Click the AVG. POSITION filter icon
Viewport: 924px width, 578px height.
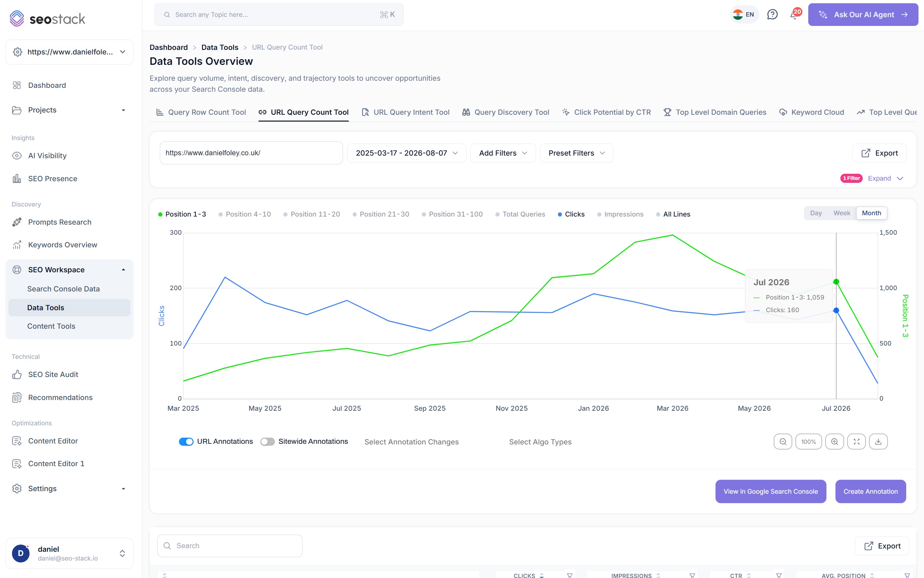pos(907,575)
